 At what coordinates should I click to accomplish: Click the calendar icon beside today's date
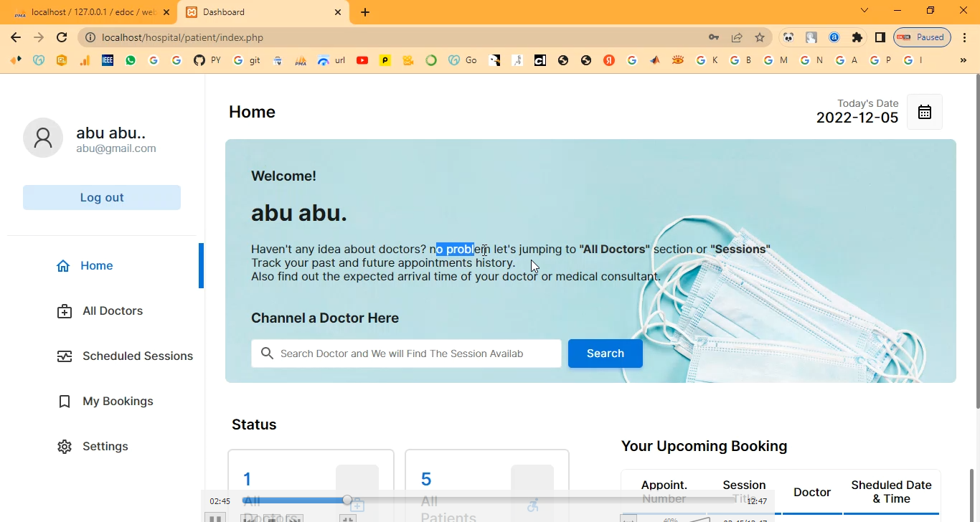click(x=924, y=112)
